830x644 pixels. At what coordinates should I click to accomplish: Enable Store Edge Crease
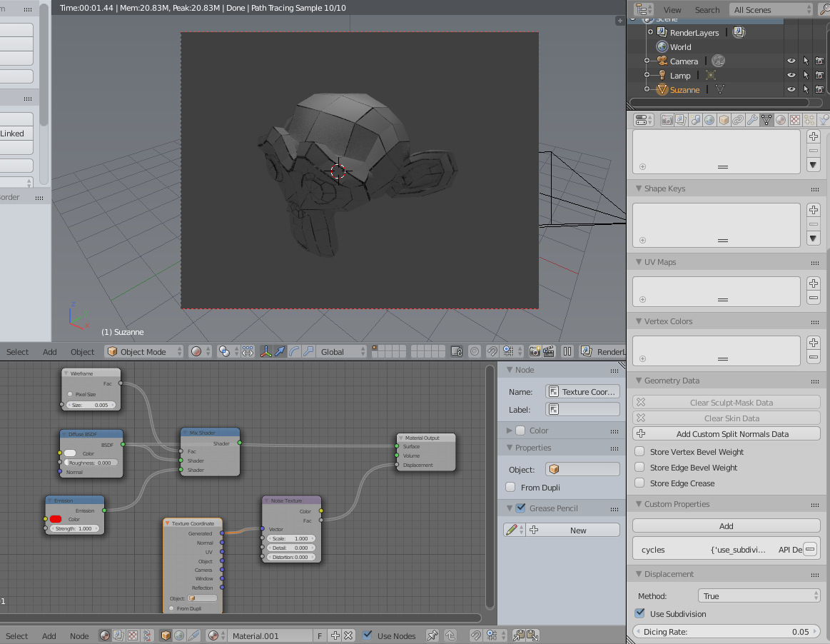(x=639, y=483)
